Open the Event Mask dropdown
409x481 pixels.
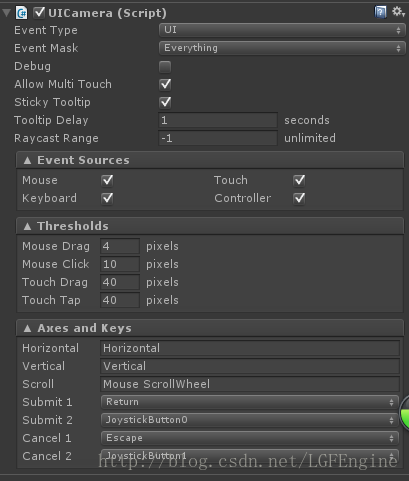coord(282,48)
